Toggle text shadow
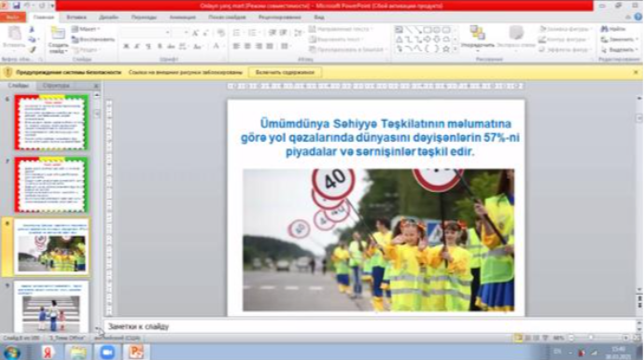 point(160,47)
